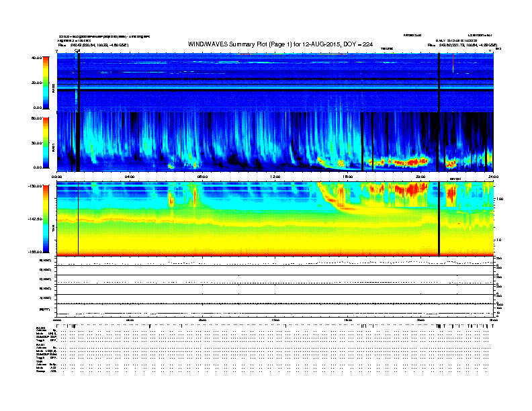Click the 10 frequency label beside TNR panel
Image resolution: width=532 pixels, height=411 pixels.
(500, 240)
